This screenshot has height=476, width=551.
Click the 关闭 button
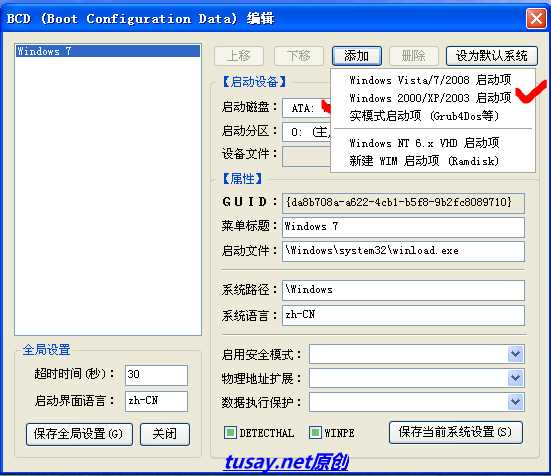click(x=165, y=434)
